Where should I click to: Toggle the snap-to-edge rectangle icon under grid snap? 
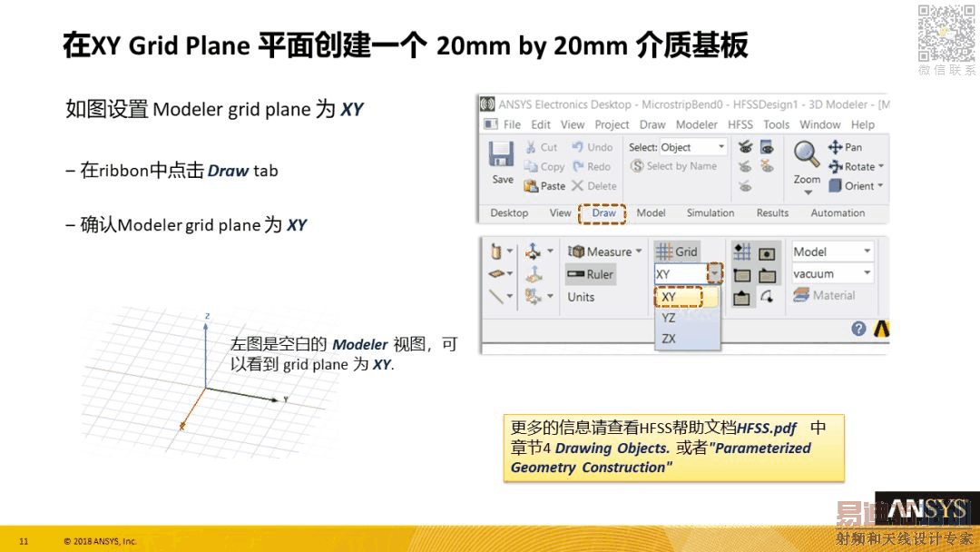click(x=742, y=275)
